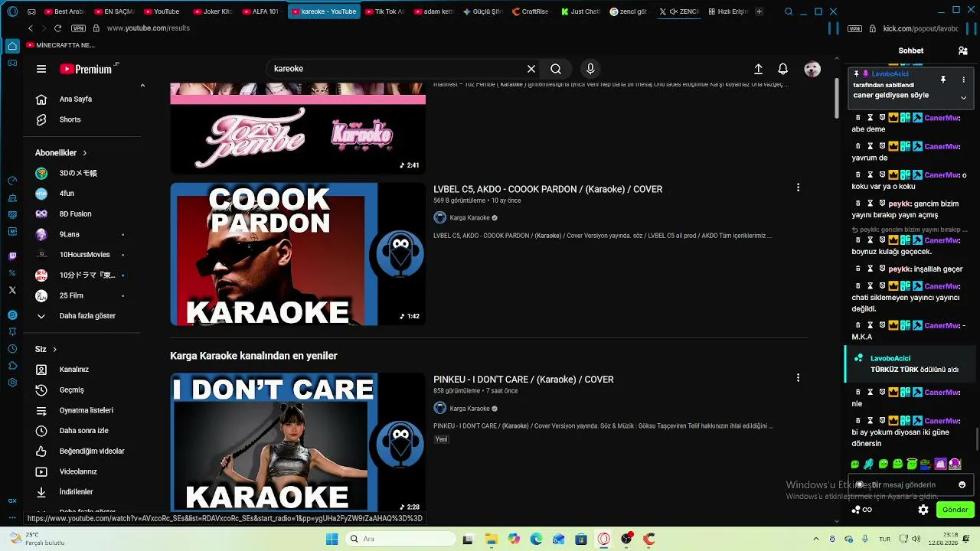Image resolution: width=980 pixels, height=551 pixels.
Task: Send the chat message with Gönder
Action: point(955,510)
